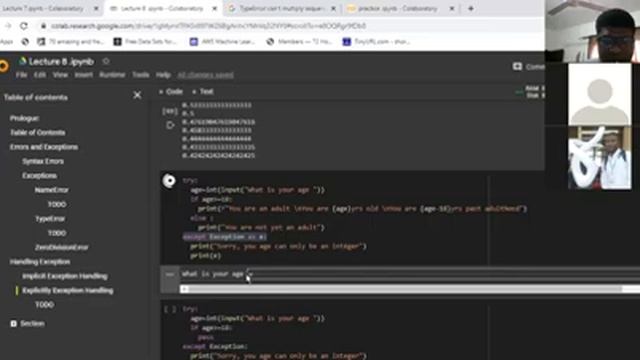This screenshot has width=640, height=360.
Task: Select the blank avatar participant thumbnail
Action: (x=600, y=95)
